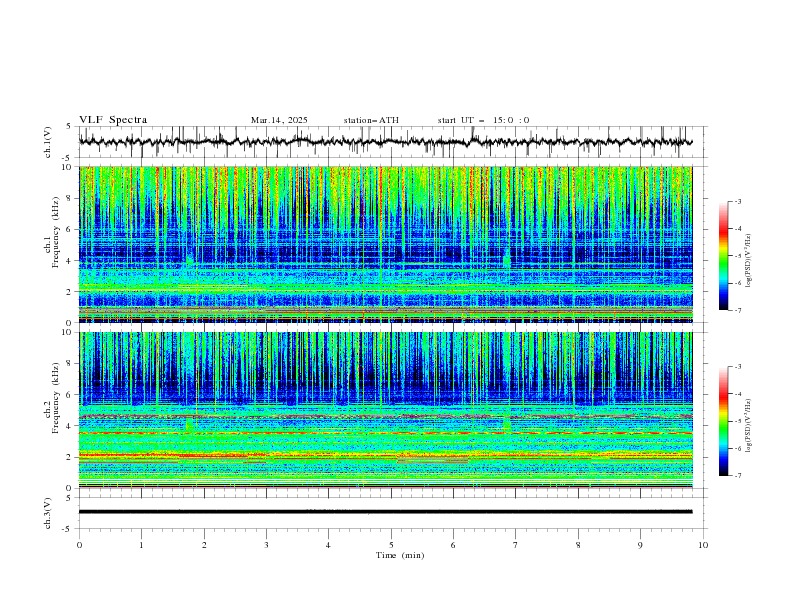792x612 pixels.
Task: Click the ch.2 spectrogram color scale bar
Action: point(723,421)
